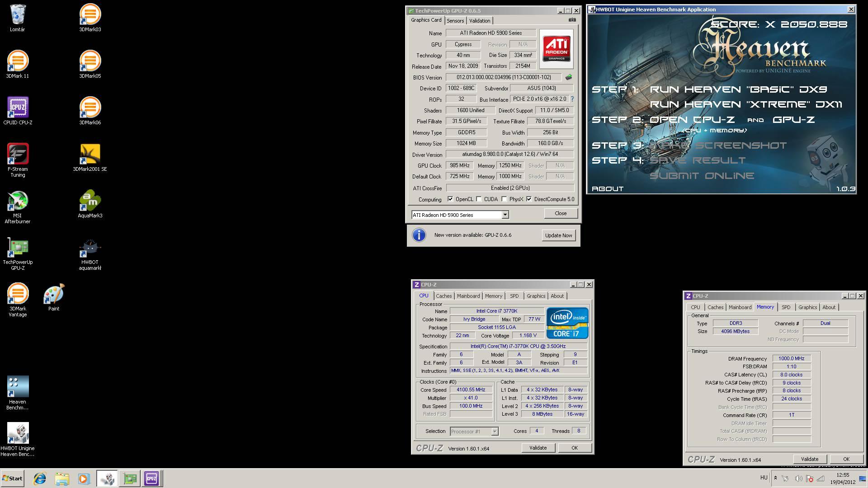The height and width of the screenshot is (488, 868).
Task: Open the AquaMark3 desktop shortcut
Action: pyautogui.click(x=90, y=204)
